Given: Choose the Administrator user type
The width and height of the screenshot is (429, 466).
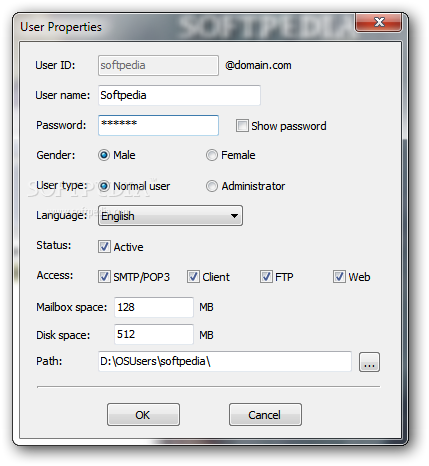Looking at the screenshot, I should [212, 186].
